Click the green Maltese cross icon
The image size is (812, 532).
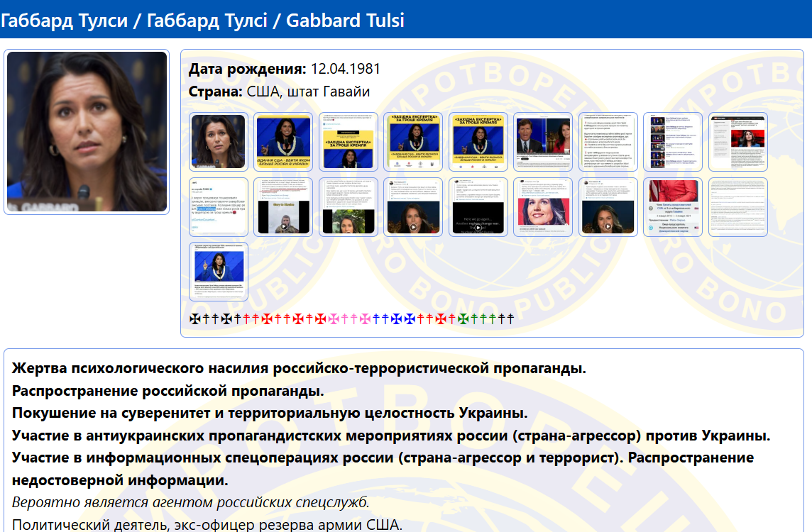pos(463,319)
